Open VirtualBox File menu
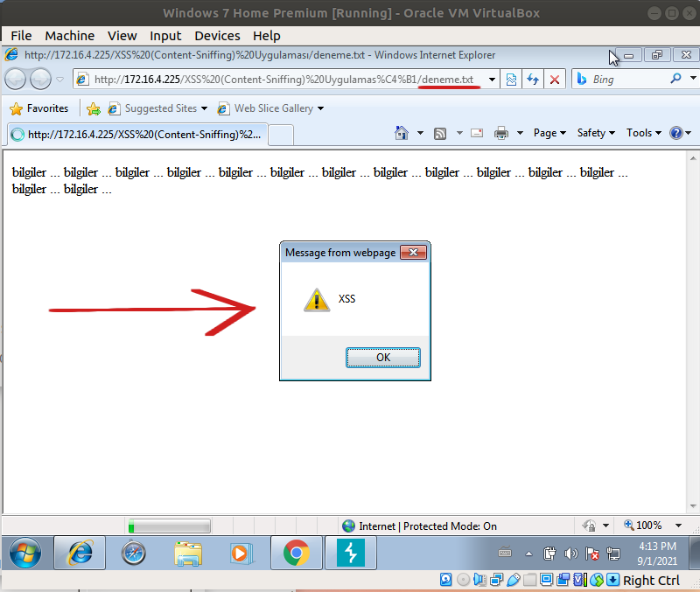The height and width of the screenshot is (592, 700). click(x=21, y=36)
